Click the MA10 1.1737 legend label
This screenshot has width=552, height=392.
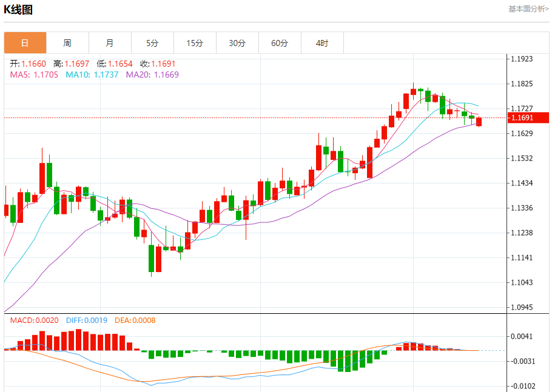click(92, 75)
